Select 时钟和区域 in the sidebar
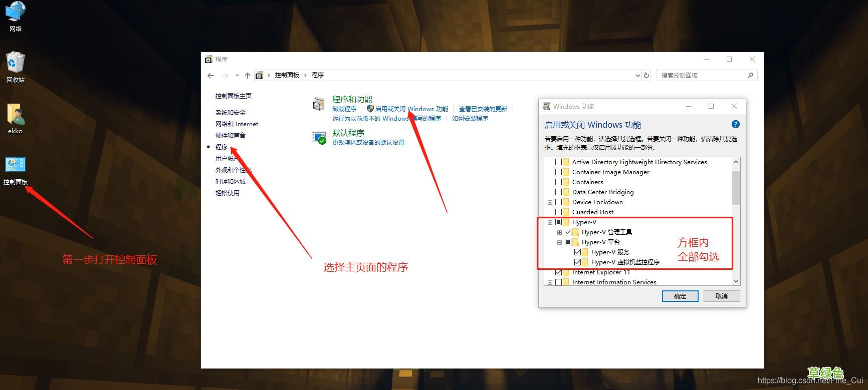The image size is (868, 390). coord(231,182)
